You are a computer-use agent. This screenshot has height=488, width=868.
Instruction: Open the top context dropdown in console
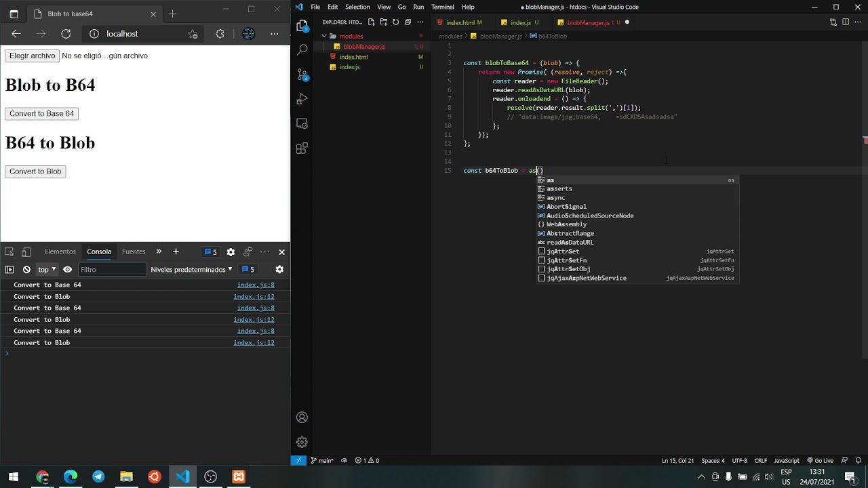(x=47, y=270)
